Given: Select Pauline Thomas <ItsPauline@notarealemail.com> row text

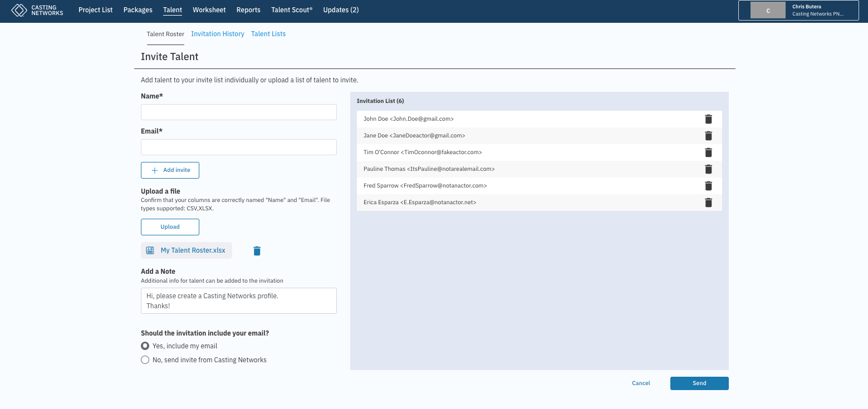Looking at the screenshot, I should (429, 169).
